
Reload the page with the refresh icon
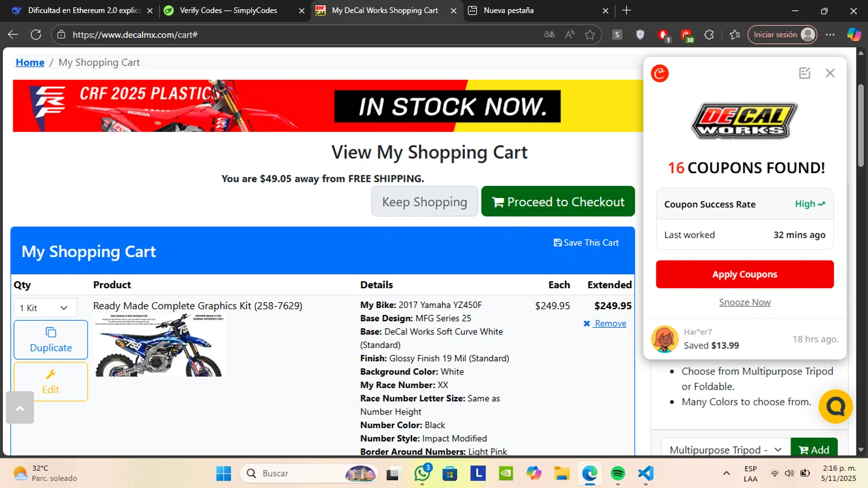36,35
